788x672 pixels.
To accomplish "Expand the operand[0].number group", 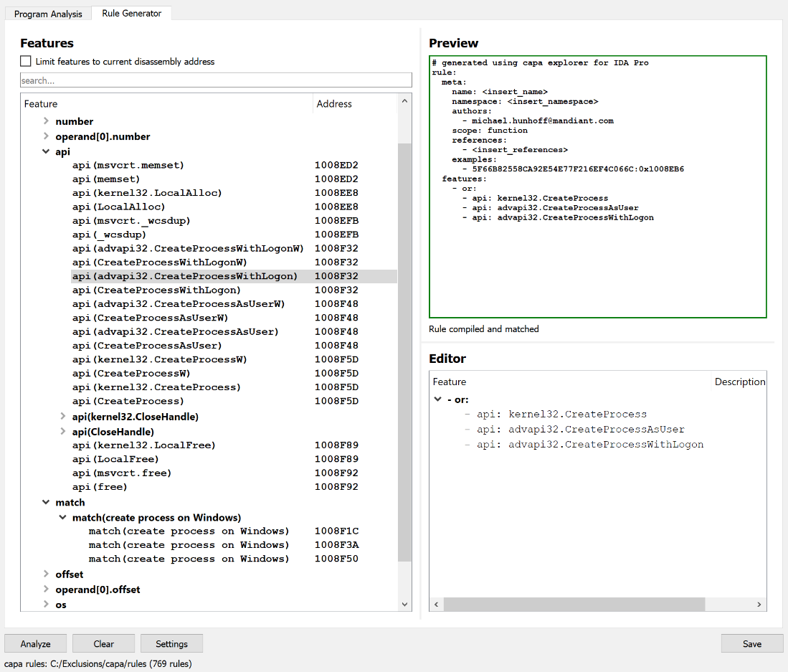I will coord(45,136).
